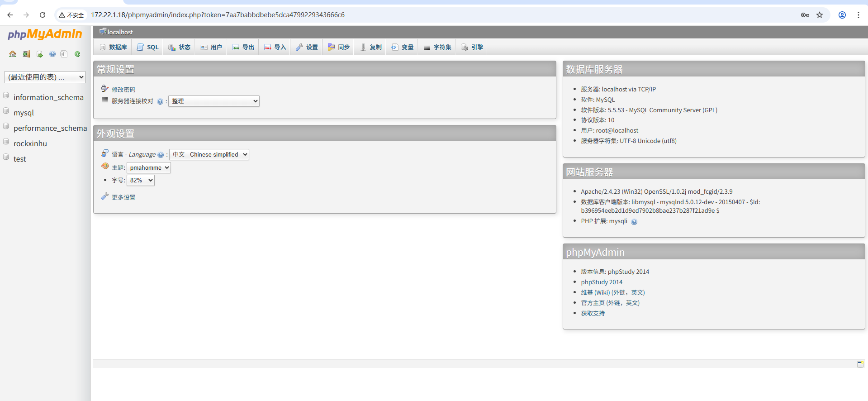The height and width of the screenshot is (401, 868).
Task: Change the 82% font size dropdown
Action: tap(140, 180)
